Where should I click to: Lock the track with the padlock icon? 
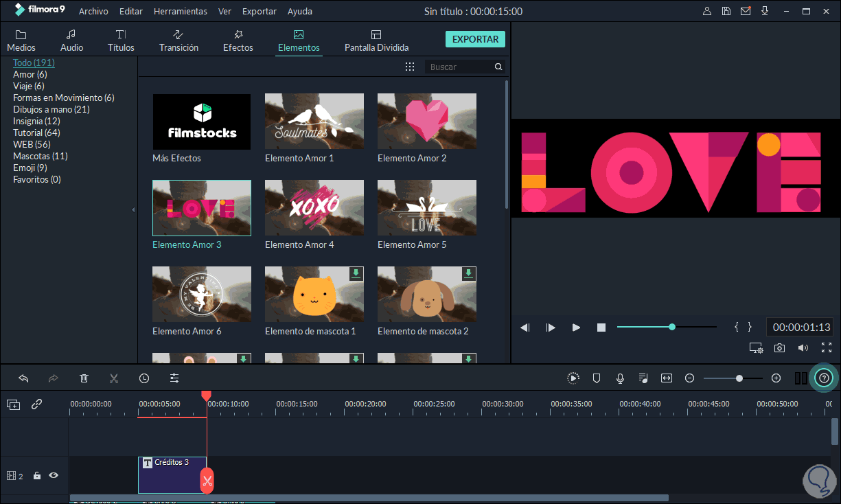click(x=37, y=475)
